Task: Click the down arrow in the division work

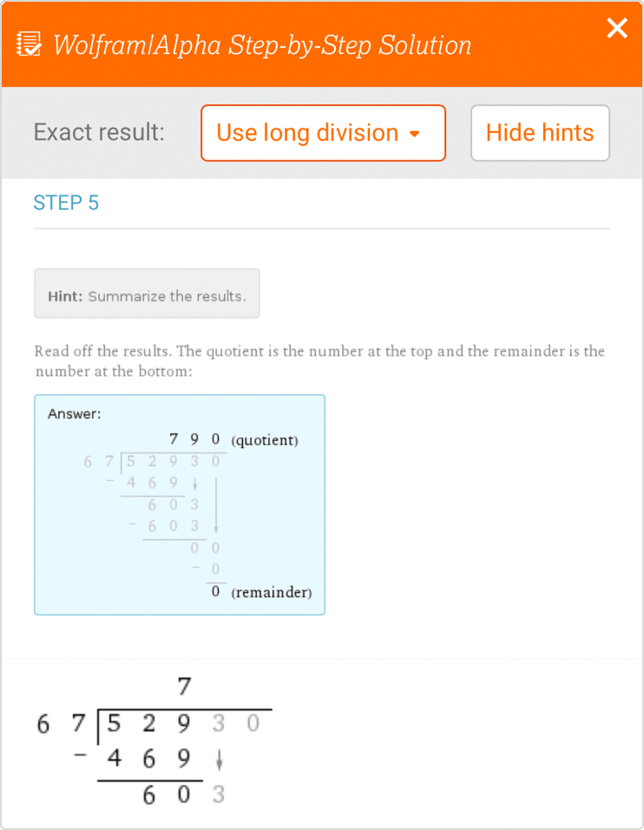Action: [x=219, y=758]
